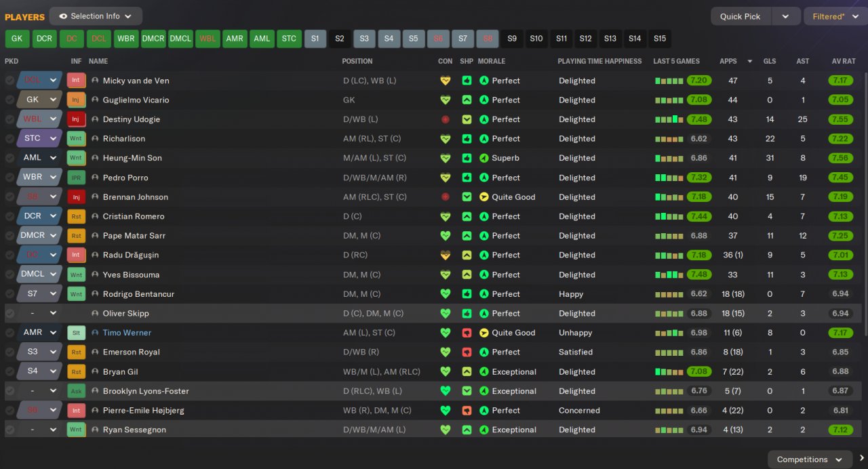Click the morale icon for Heung-Min Son
The height and width of the screenshot is (469, 868).
tap(484, 158)
